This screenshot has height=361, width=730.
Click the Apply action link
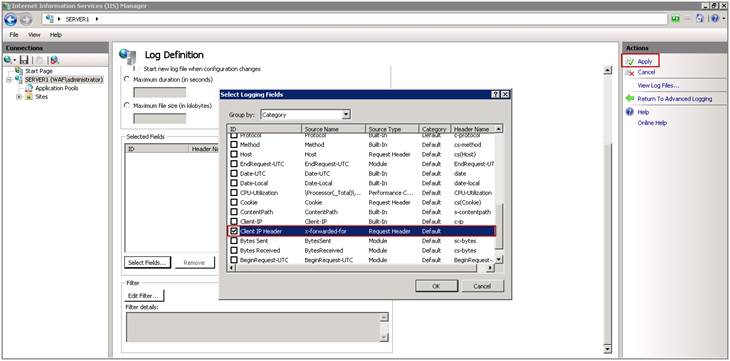click(x=645, y=61)
